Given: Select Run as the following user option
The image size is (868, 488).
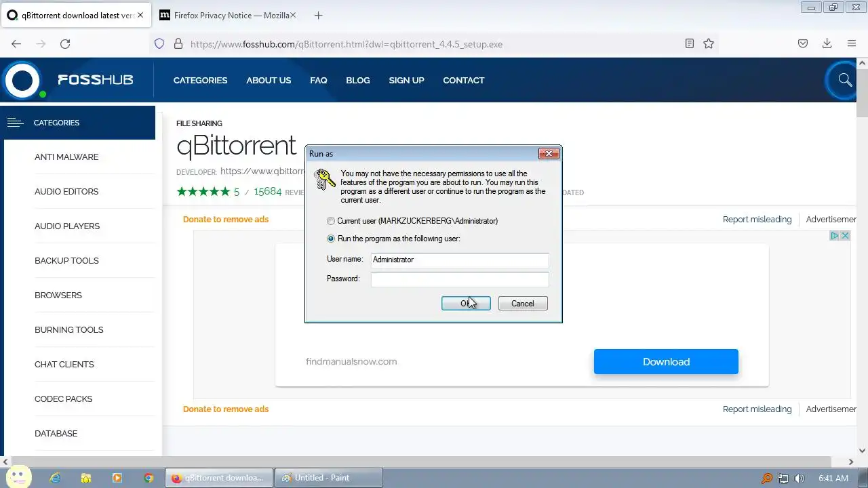Looking at the screenshot, I should click(331, 239).
